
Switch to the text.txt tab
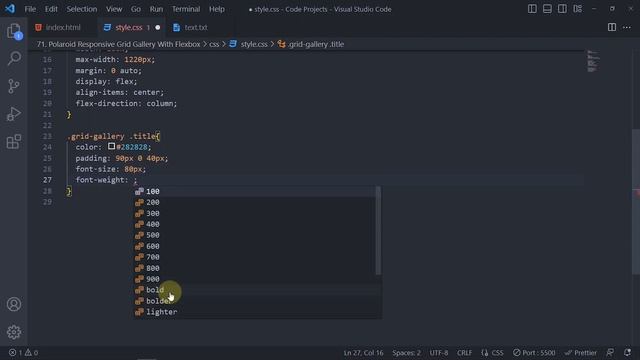coord(196,27)
